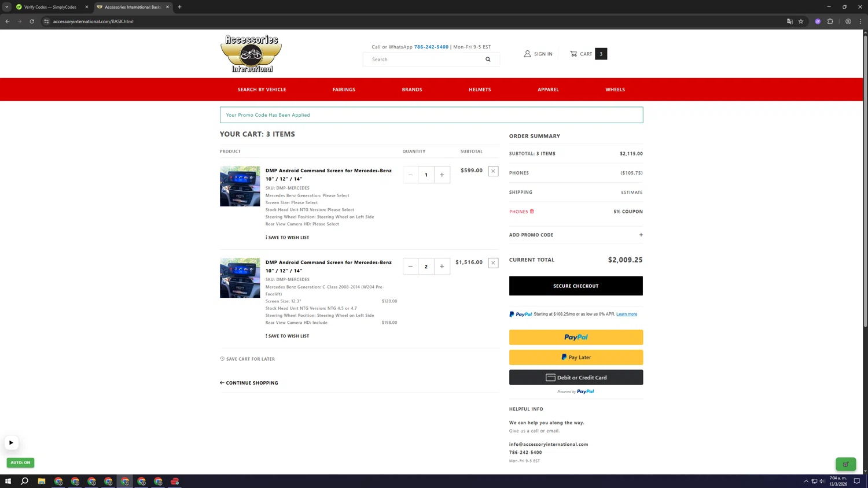Viewport: 868px width, 488px height.
Task: Remove the $1,516.00 item from the cart
Action: (493, 263)
